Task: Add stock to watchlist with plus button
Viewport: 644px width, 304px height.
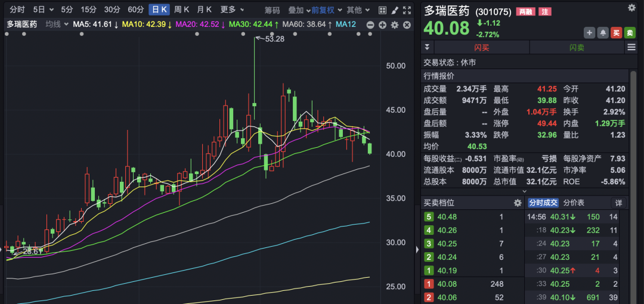Action: [589, 33]
